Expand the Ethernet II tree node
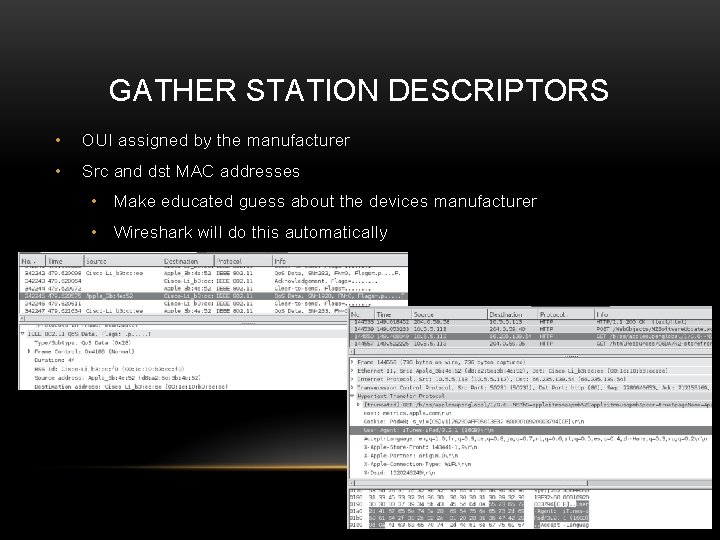Screen dimensions: 720x540 tap(353, 371)
